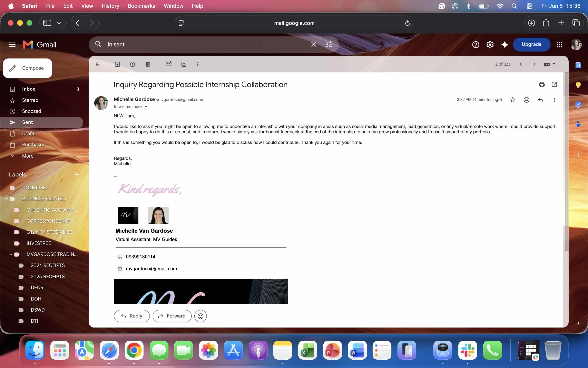
Task: Open Gmail Support help icon
Action: (476, 45)
